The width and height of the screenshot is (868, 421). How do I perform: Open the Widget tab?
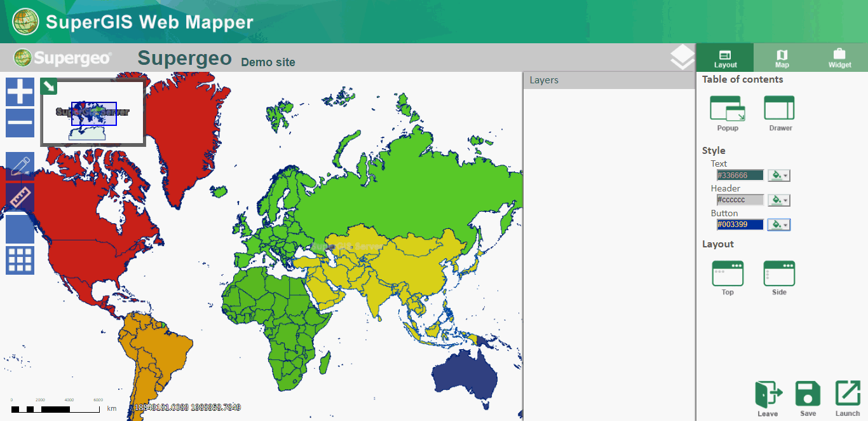click(x=839, y=58)
